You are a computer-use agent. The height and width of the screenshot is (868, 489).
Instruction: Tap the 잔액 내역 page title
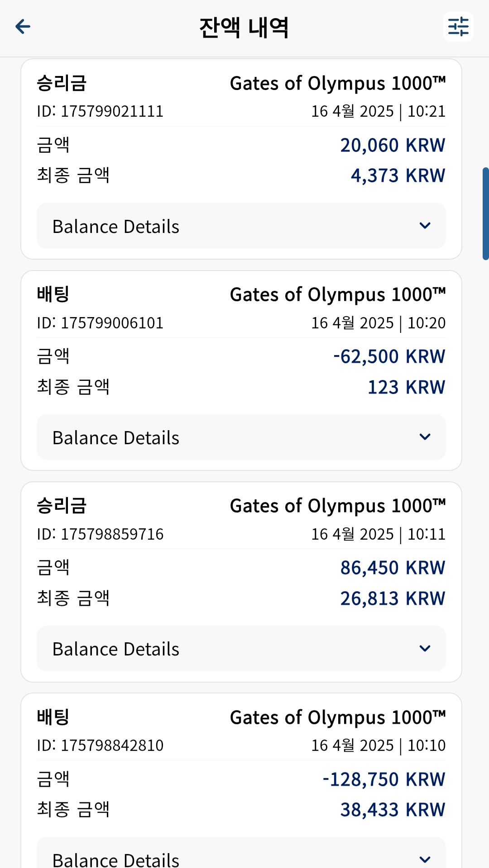click(244, 27)
